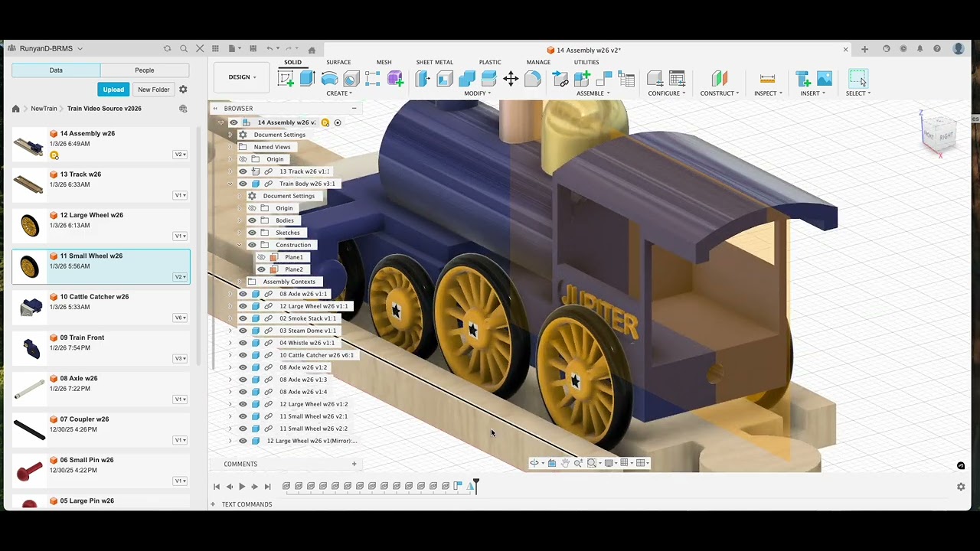Click the timeline settings gear icon
The height and width of the screenshot is (551, 980).
pos(961,487)
